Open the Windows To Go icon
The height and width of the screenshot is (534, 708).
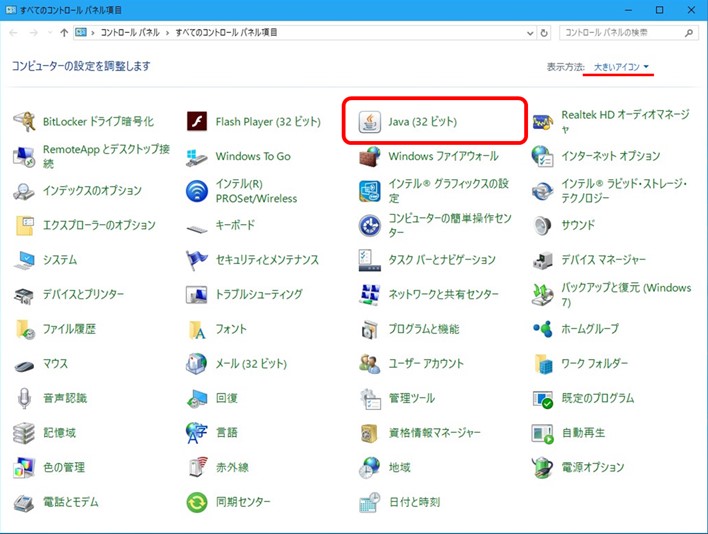tap(197, 156)
